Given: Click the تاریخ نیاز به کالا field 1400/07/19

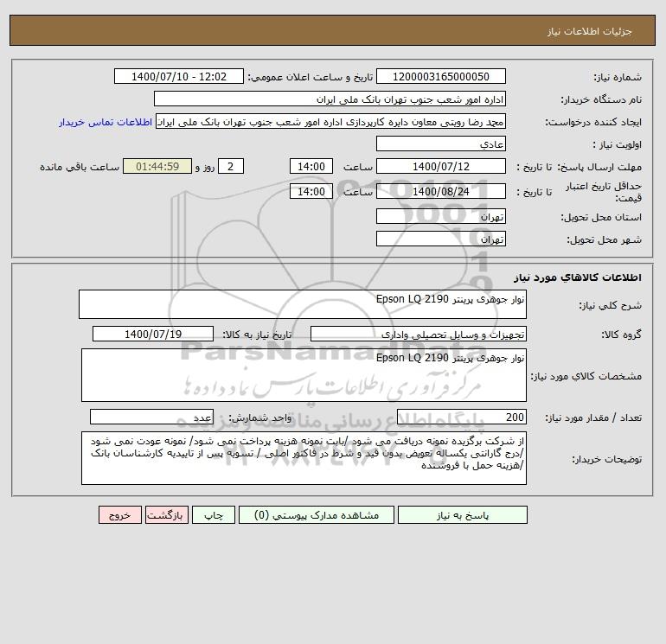Looking at the screenshot, I should tap(153, 334).
